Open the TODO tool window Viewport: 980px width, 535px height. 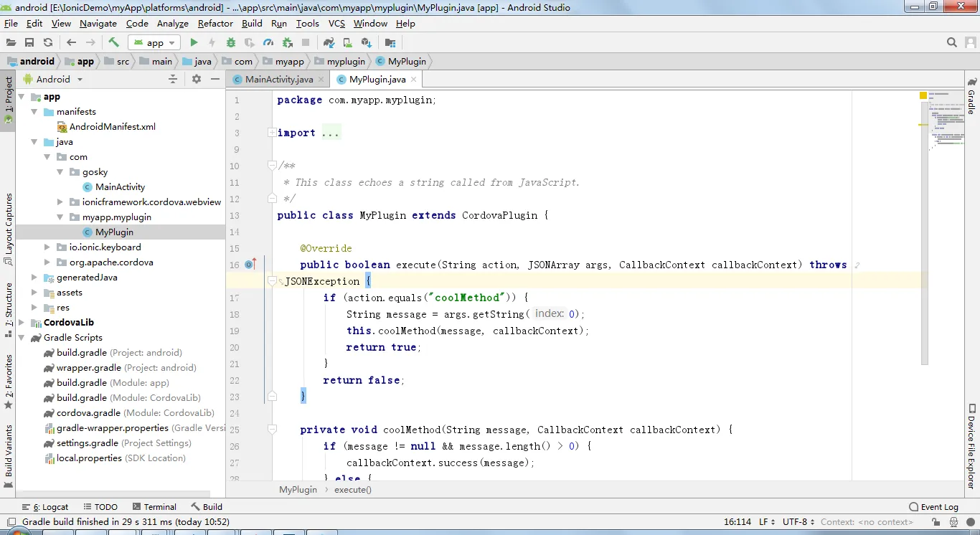pos(100,507)
